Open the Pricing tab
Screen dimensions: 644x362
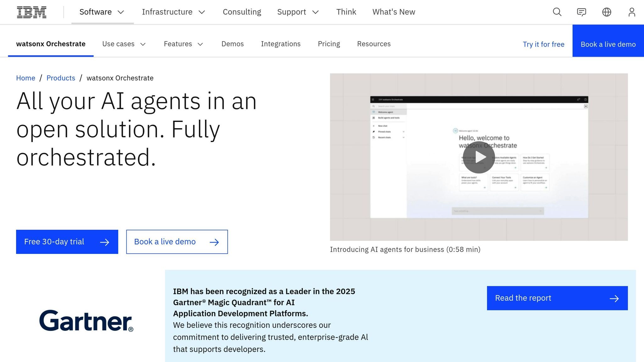pyautogui.click(x=329, y=44)
